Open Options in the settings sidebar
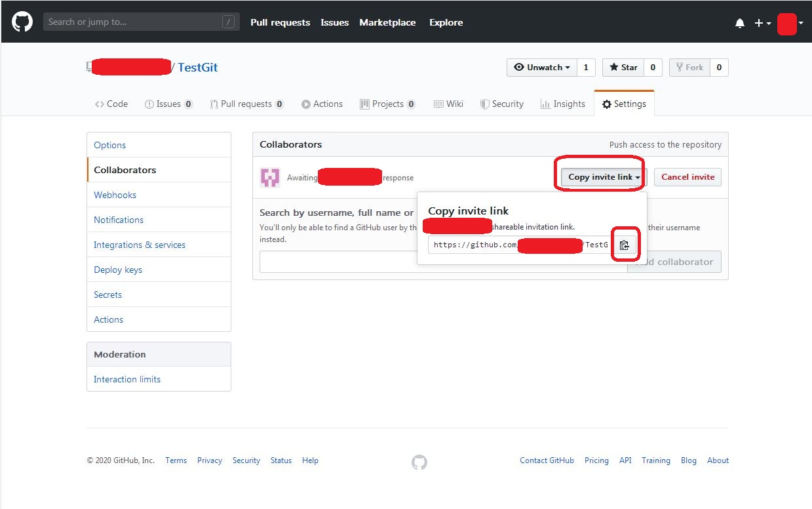 159,145
